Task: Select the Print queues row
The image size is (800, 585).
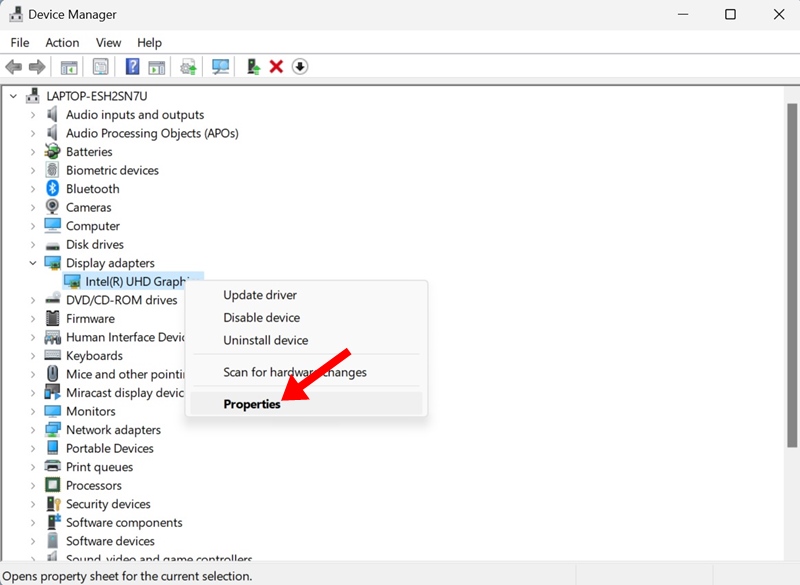Action: click(99, 467)
